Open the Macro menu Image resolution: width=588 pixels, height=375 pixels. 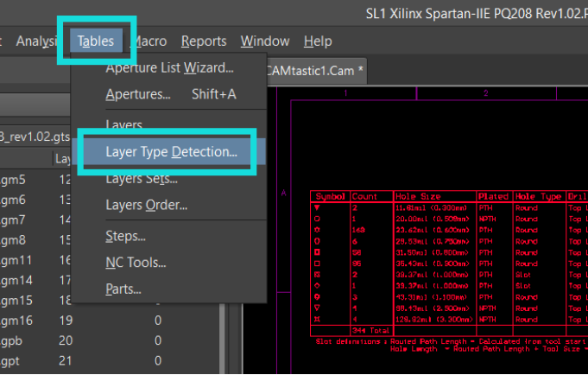(149, 41)
